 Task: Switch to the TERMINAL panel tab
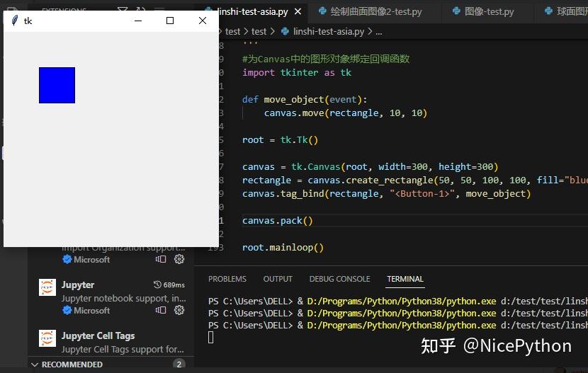click(405, 279)
